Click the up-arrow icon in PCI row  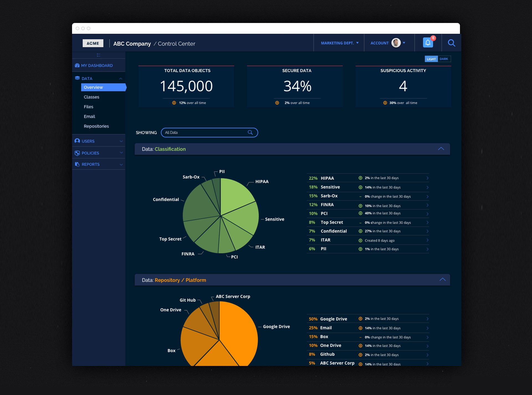coord(360,213)
